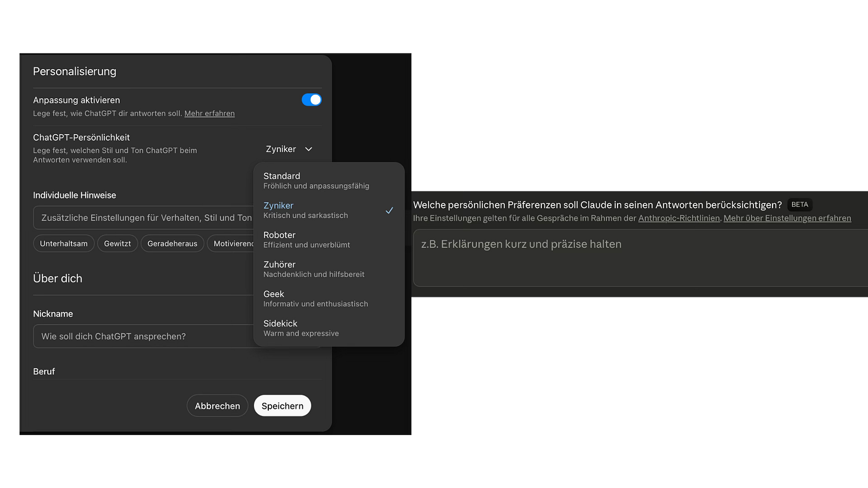Screen dimensions: 868x488
Task: Select the Unterhaltsam suggestion chip
Action: (x=64, y=243)
